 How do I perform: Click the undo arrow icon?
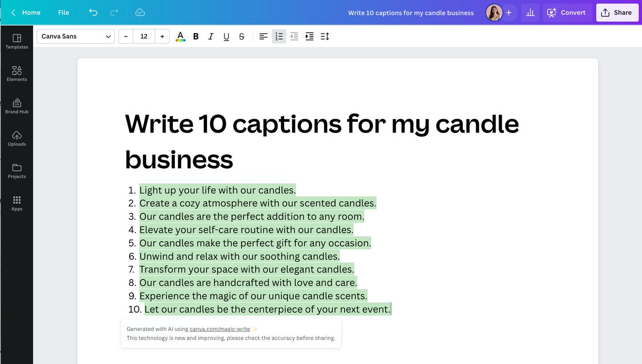click(x=93, y=12)
